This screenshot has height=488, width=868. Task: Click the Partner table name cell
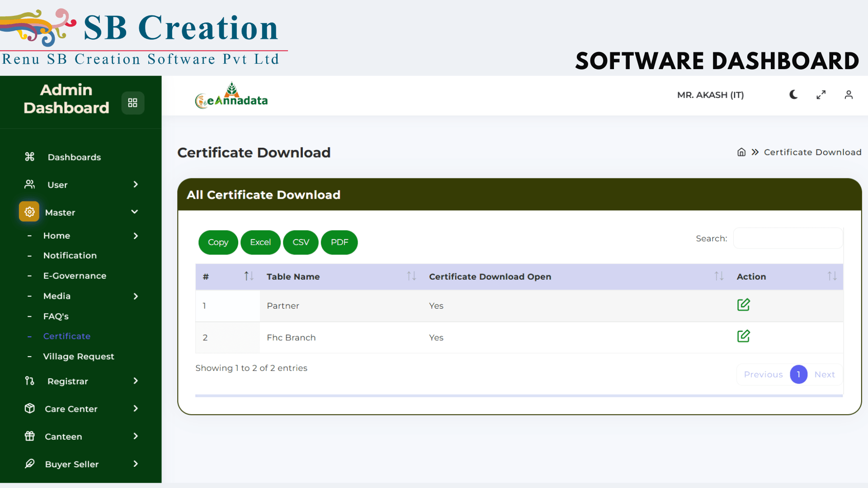click(283, 306)
